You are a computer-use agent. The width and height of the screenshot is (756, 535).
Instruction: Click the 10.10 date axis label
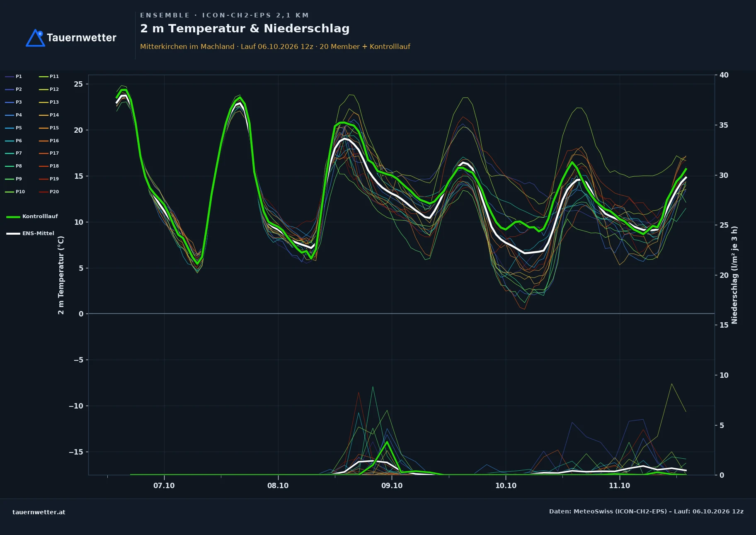point(506,486)
